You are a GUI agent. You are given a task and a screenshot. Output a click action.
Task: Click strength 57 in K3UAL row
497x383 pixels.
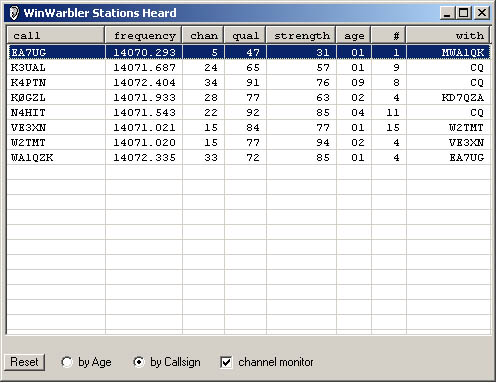pos(323,68)
